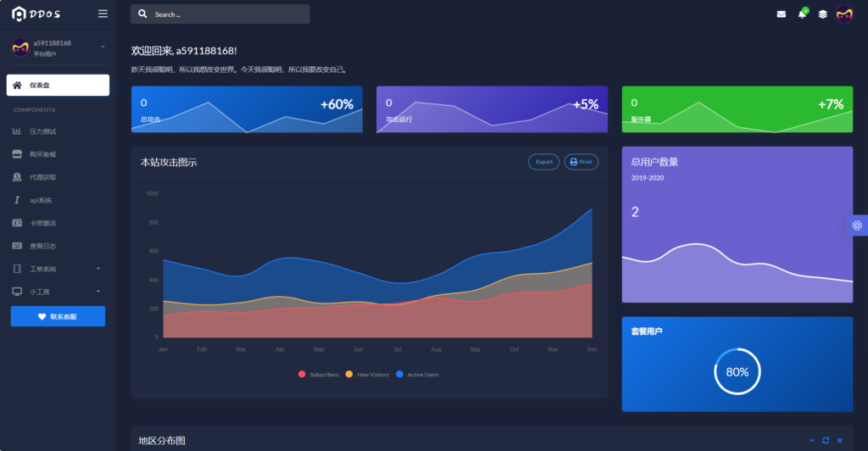The width and height of the screenshot is (868, 451).
Task: Click the layers stack icon in header
Action: (x=822, y=14)
